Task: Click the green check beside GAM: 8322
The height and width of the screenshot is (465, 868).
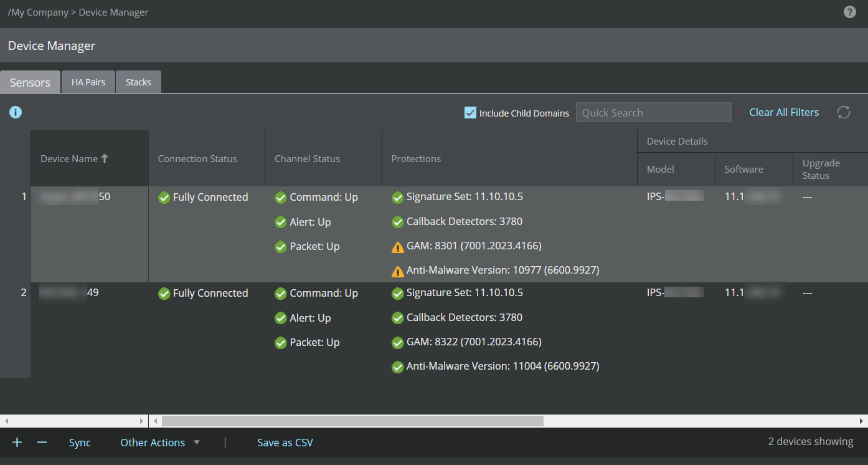Action: click(398, 342)
